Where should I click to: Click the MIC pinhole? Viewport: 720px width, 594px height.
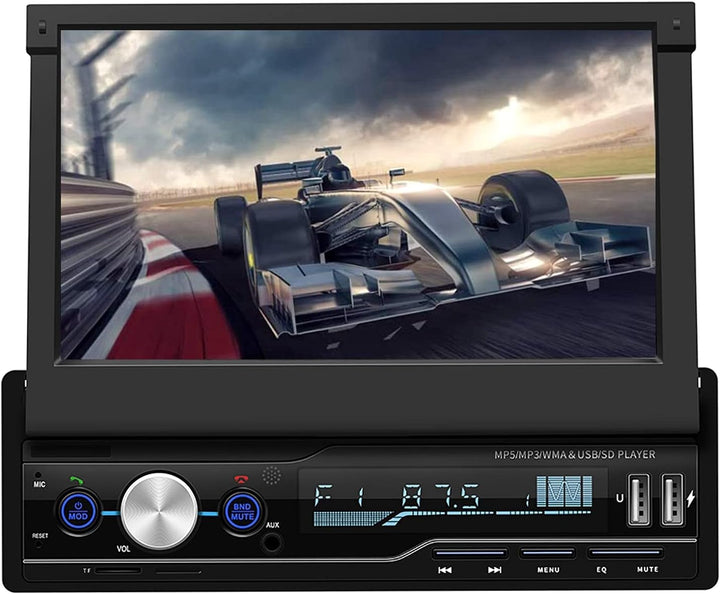click(39, 475)
